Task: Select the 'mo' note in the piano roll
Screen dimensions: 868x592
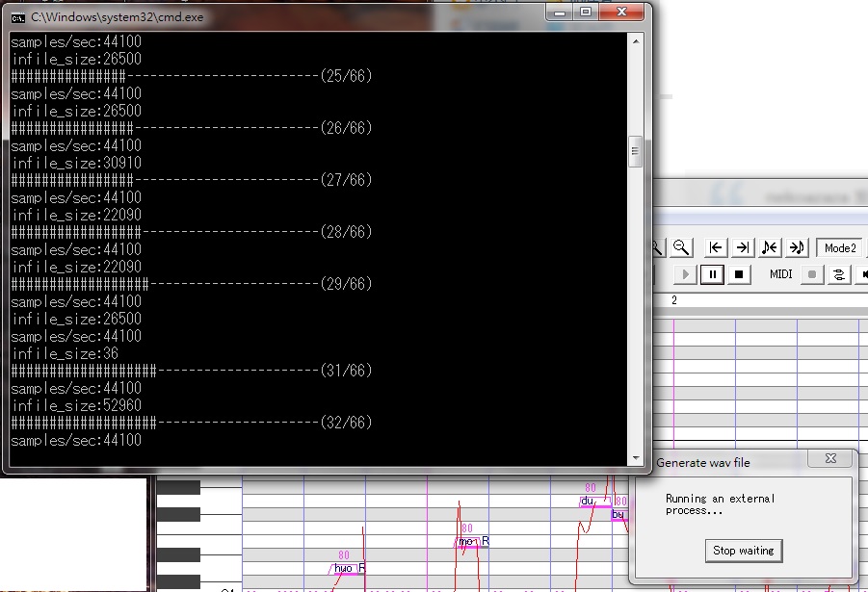Action: (x=466, y=542)
